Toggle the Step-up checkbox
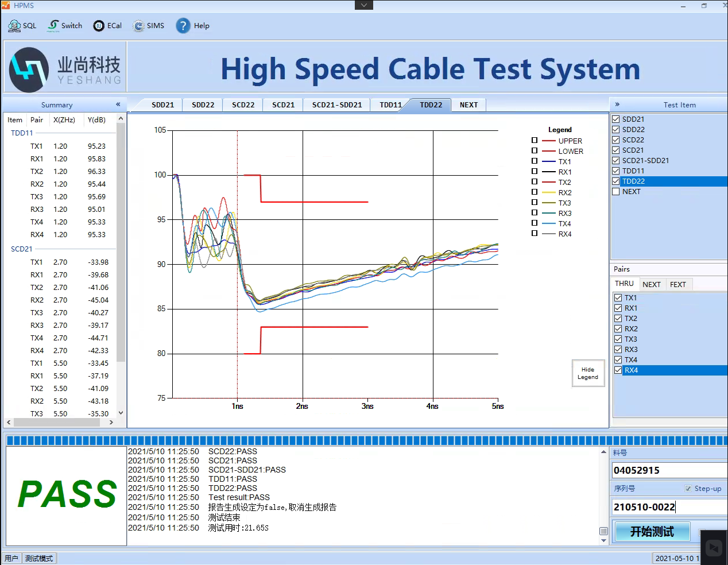Screen dimensions: 728x565 click(688, 489)
